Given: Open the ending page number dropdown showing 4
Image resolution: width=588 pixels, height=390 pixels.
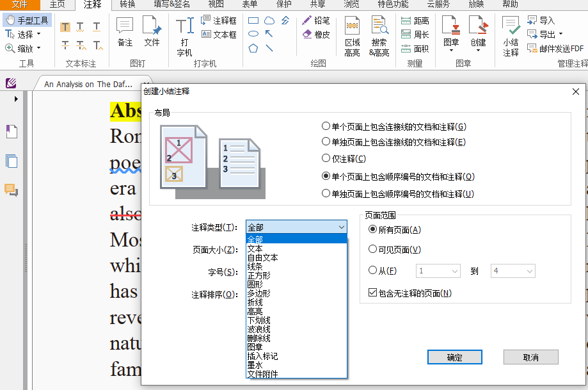Looking at the screenshot, I should pyautogui.click(x=513, y=272).
